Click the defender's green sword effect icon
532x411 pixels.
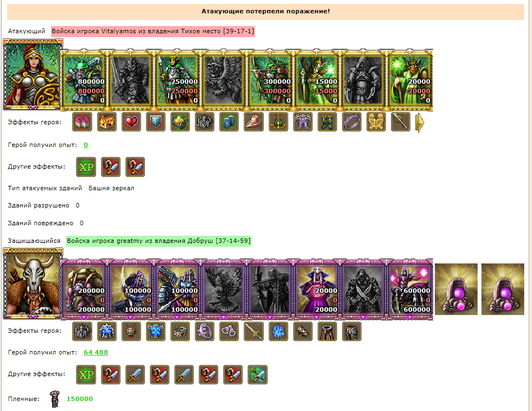[x=258, y=374]
